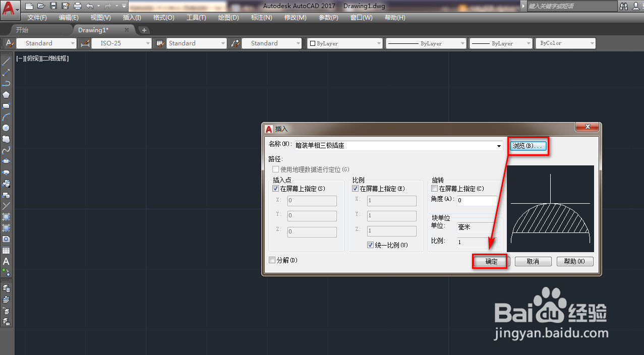Click the 浏览(B)... browse button
This screenshot has width=644, height=355.
(528, 146)
